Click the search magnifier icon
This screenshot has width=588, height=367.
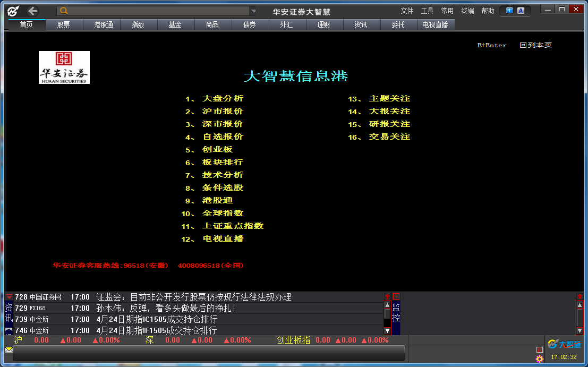tap(64, 11)
